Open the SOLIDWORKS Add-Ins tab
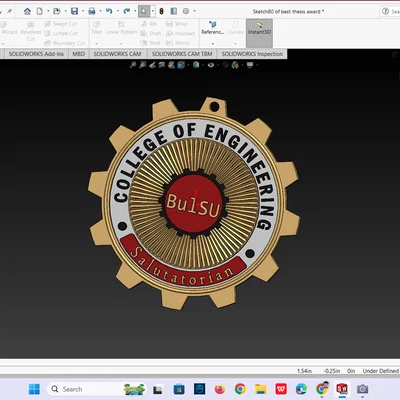 36,54
